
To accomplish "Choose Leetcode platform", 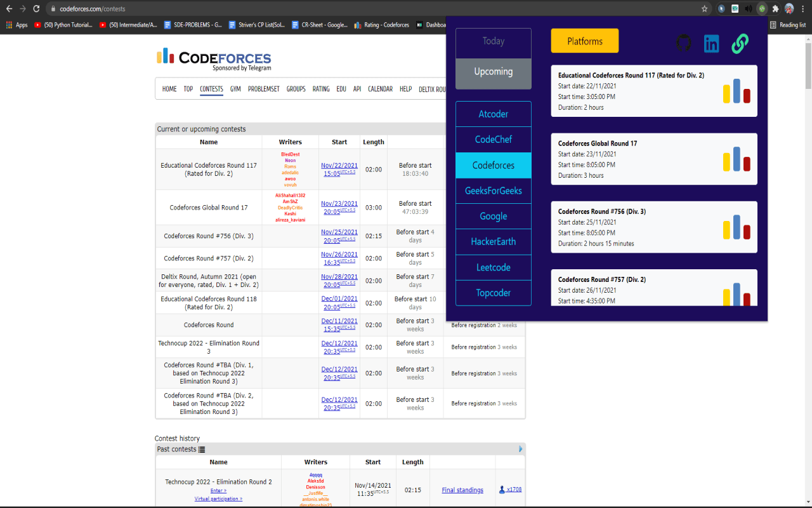I will pyautogui.click(x=494, y=267).
